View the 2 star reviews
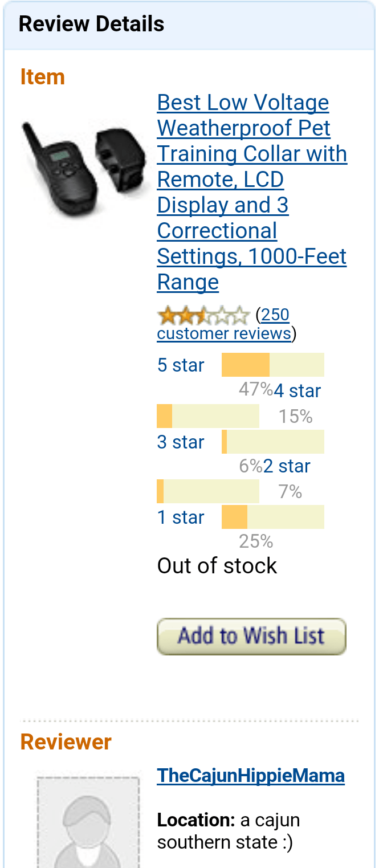This screenshot has height=868, width=379. click(x=287, y=466)
